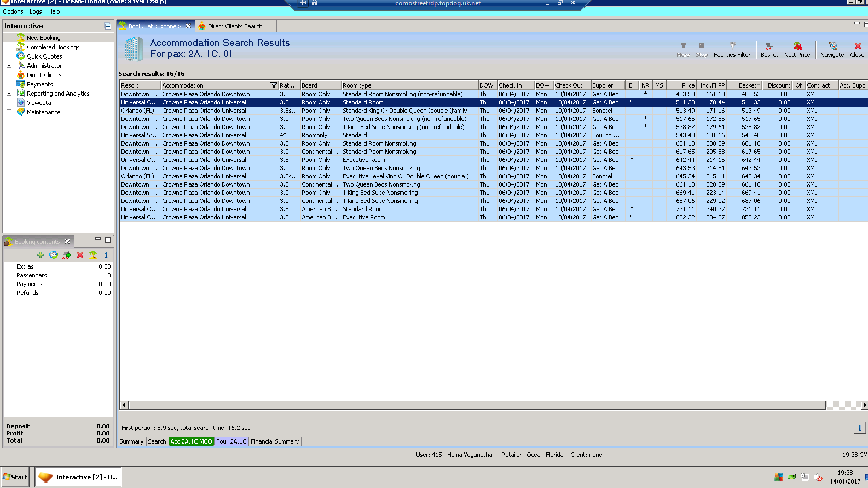This screenshot has width=868, height=488.
Task: Click the blue info button beside the search time
Action: (x=859, y=428)
